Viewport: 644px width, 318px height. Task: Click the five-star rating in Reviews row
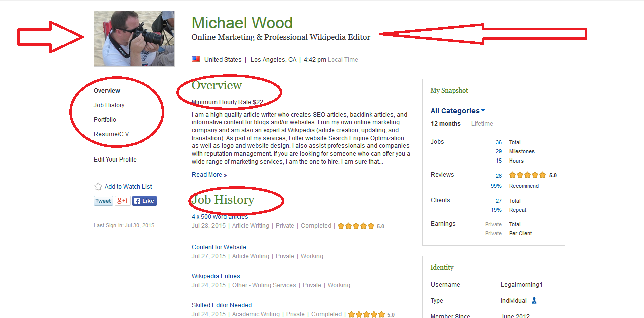(x=527, y=175)
